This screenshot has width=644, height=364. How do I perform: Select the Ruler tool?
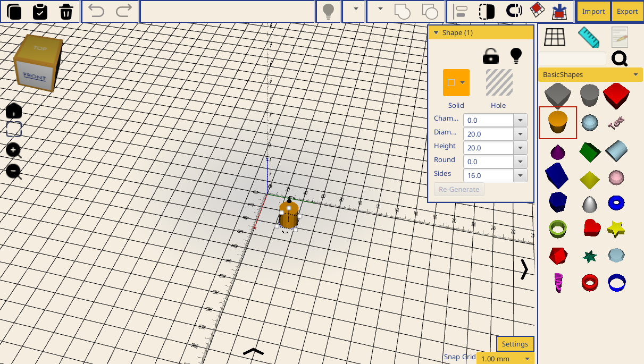(x=588, y=37)
